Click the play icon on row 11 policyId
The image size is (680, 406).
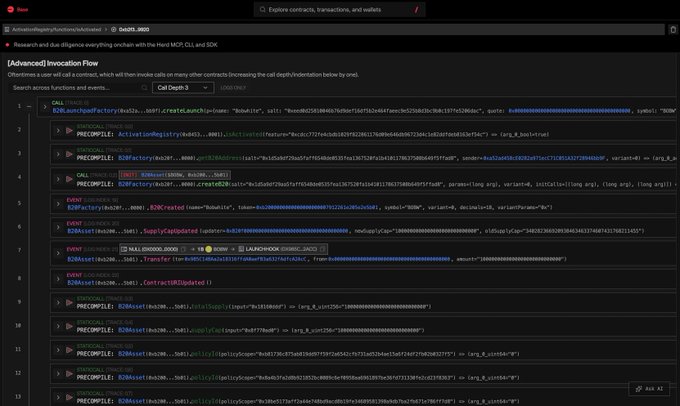[x=69, y=350]
